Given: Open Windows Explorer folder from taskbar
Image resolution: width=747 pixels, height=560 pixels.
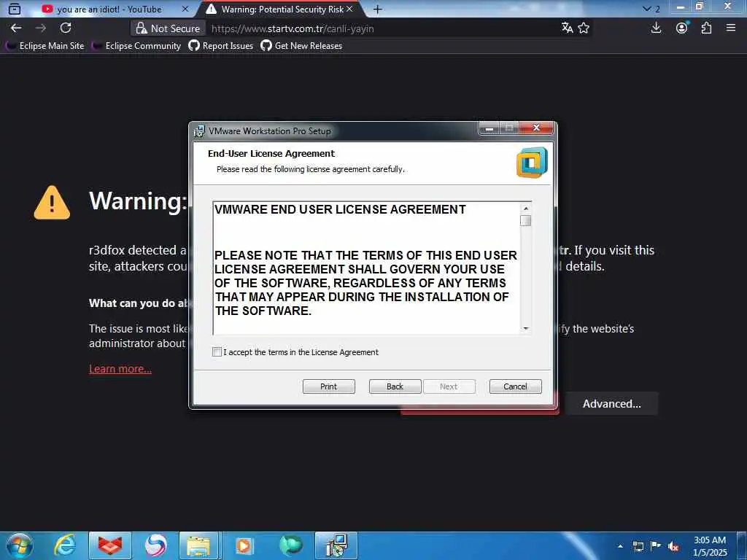Looking at the screenshot, I should tap(198, 545).
